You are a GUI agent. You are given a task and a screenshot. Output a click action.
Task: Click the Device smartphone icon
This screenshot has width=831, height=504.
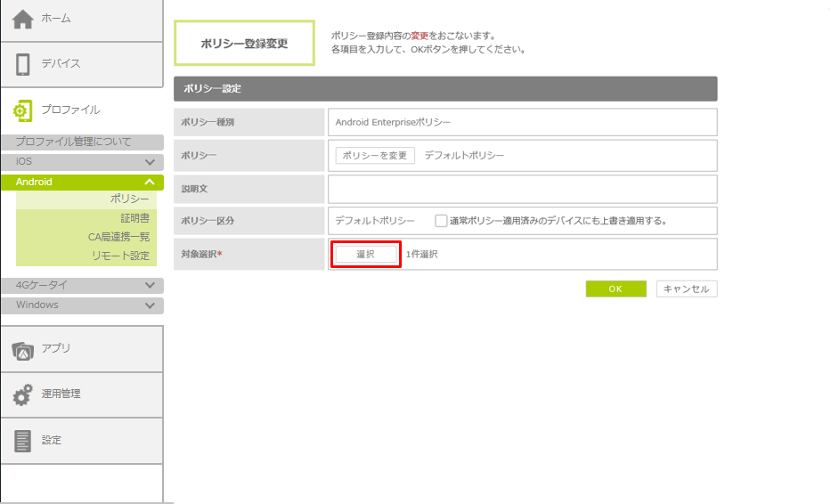point(23,64)
